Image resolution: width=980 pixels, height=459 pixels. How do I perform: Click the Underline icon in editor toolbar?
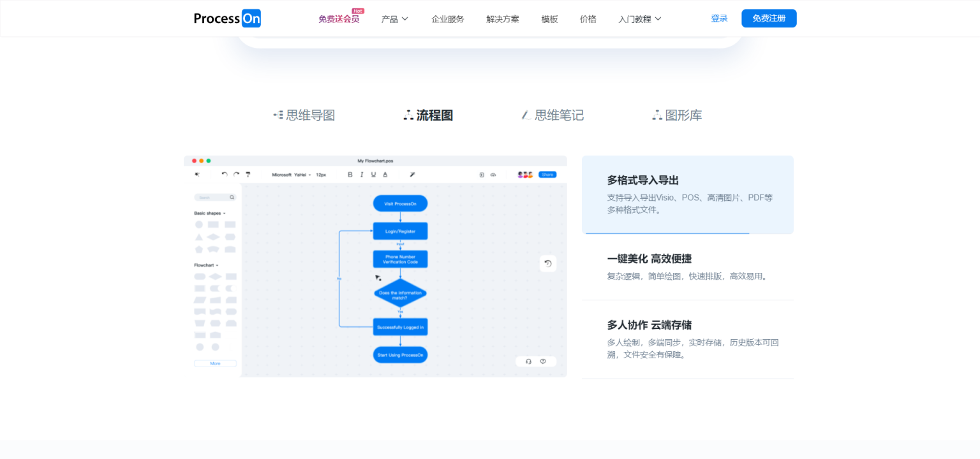point(373,175)
